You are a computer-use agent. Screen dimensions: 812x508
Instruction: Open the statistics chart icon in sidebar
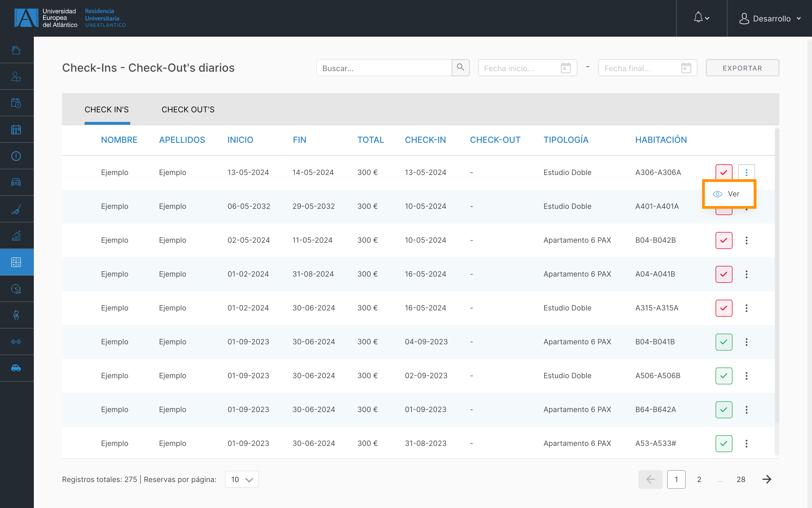[16, 236]
